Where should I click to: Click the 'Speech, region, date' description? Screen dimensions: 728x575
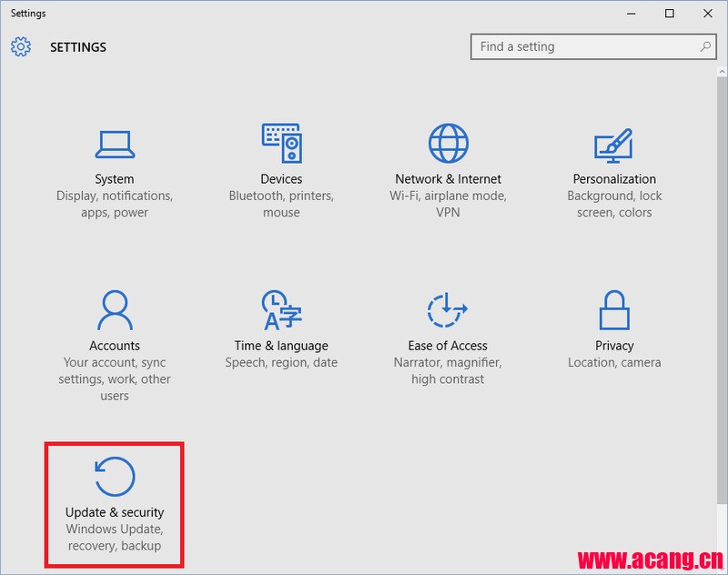281,362
